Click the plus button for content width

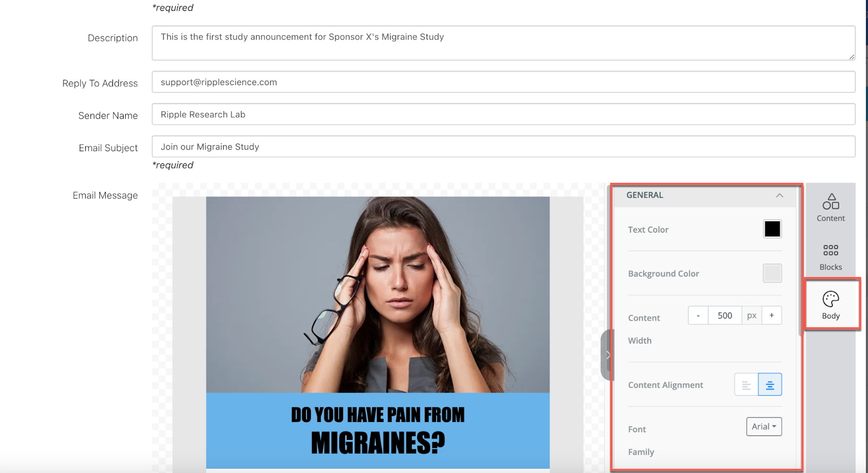[771, 316]
